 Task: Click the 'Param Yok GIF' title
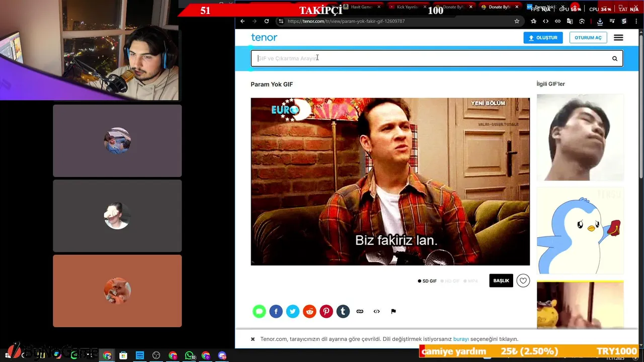(272, 84)
